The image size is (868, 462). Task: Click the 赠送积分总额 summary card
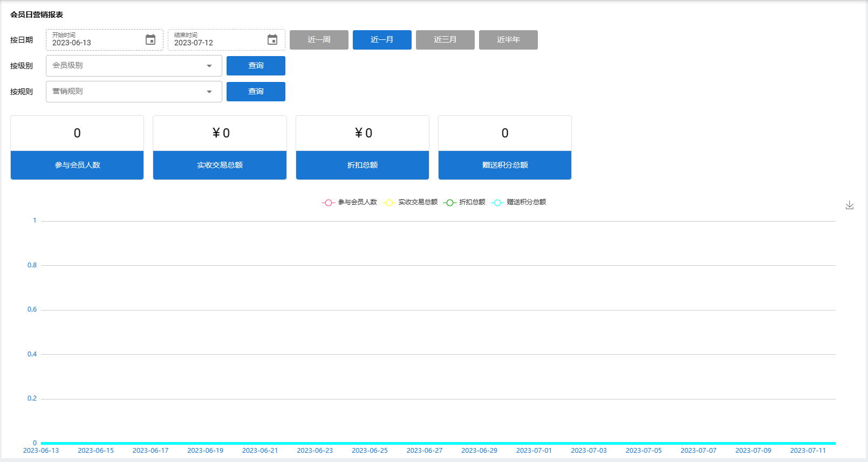(x=505, y=148)
